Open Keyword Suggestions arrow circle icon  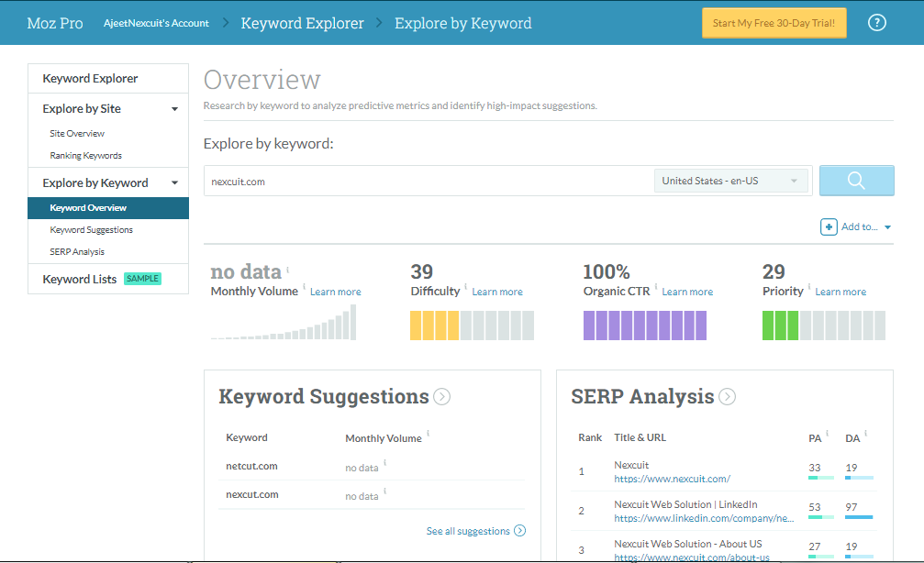point(442,397)
